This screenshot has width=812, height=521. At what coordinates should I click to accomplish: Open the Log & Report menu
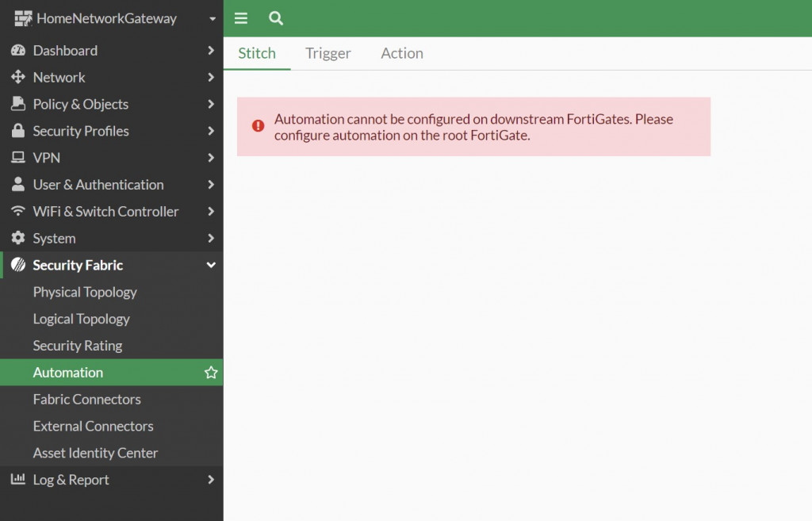[x=111, y=480]
